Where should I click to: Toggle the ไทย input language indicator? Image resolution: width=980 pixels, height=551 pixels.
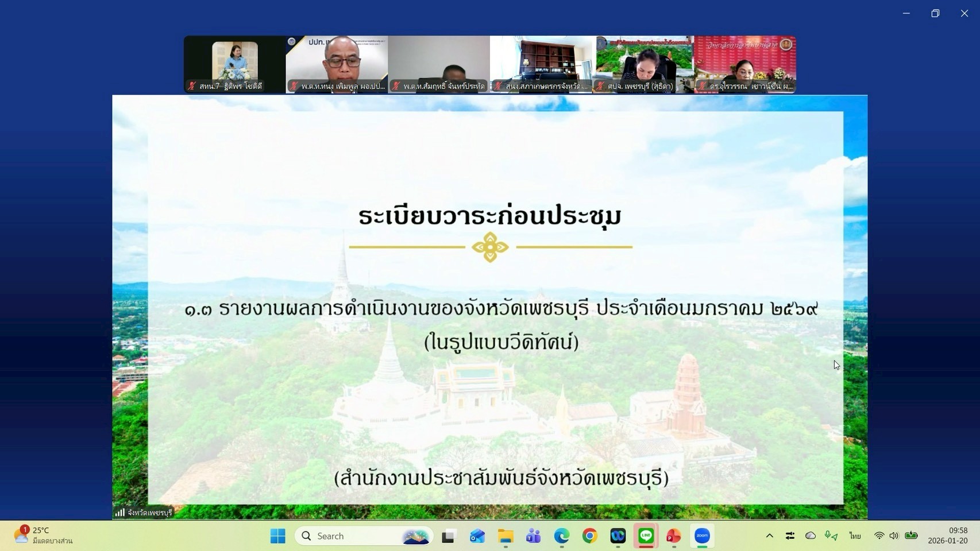[855, 536]
